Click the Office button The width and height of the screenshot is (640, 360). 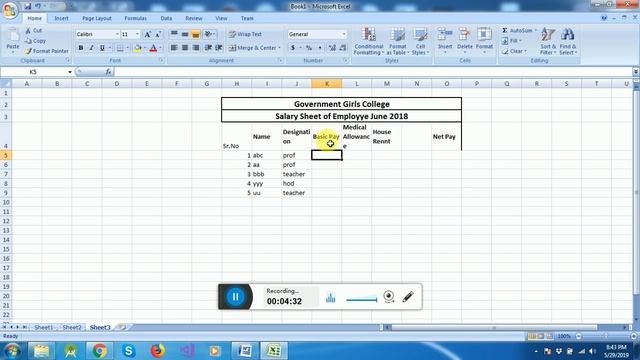pyautogui.click(x=10, y=10)
